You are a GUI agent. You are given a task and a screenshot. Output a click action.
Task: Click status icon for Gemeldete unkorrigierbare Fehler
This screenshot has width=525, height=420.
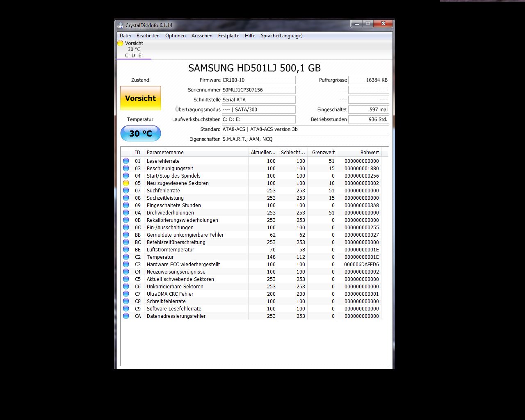tap(126, 235)
